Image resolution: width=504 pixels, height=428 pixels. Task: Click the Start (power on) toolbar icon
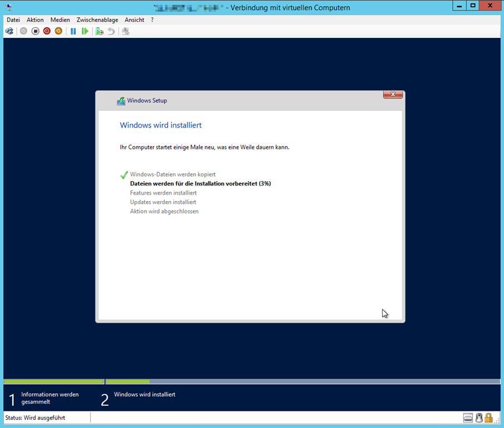pyautogui.click(x=23, y=31)
